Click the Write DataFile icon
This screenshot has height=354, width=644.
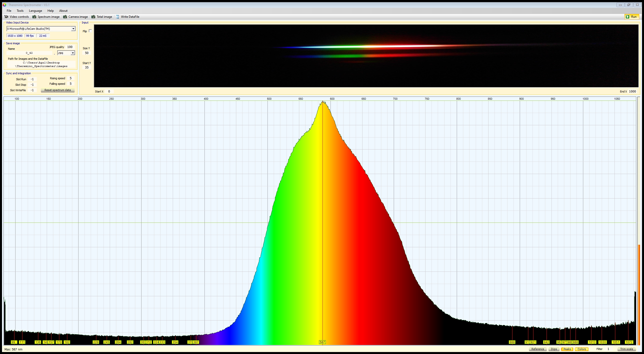[117, 17]
